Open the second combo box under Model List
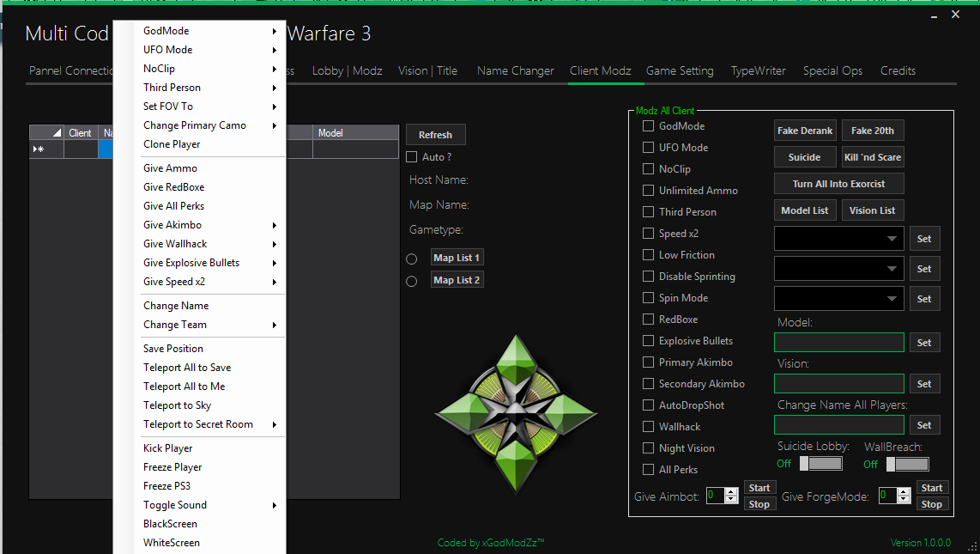Viewport: 980px width, 554px height. 838,268
